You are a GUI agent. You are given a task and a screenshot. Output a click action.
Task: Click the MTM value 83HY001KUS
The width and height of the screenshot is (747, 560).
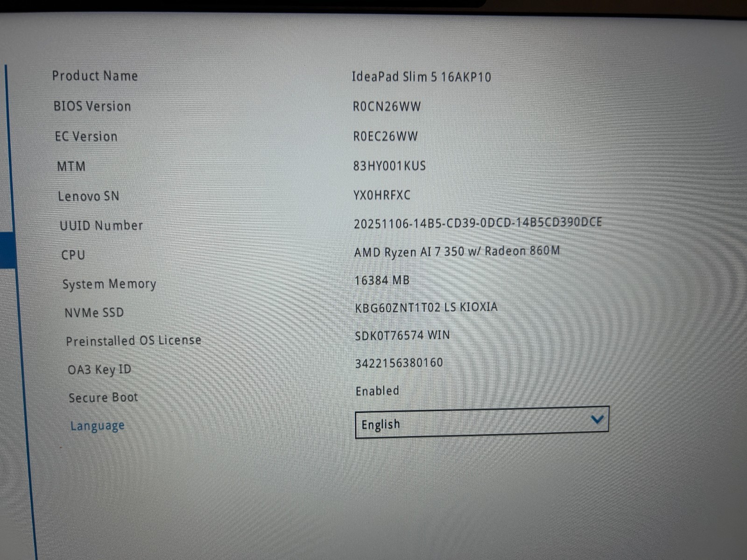coord(389,166)
